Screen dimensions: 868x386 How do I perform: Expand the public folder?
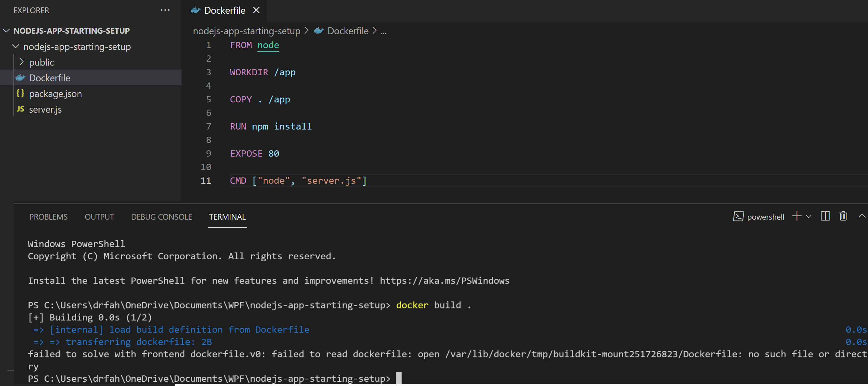coord(22,62)
